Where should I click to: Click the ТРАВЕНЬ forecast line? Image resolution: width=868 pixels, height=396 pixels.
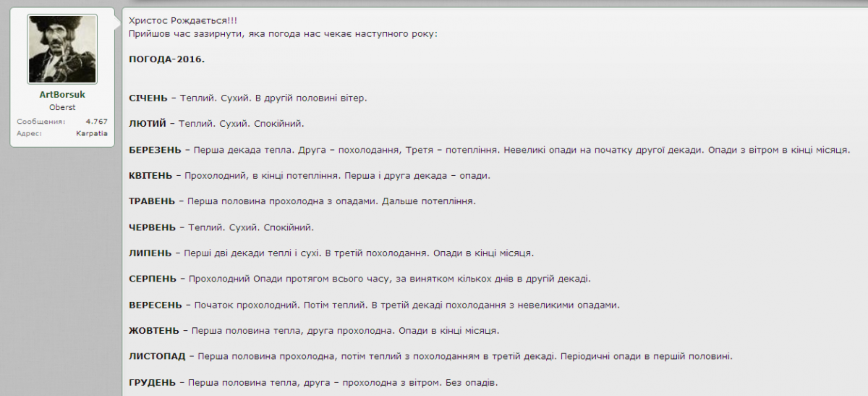point(302,201)
